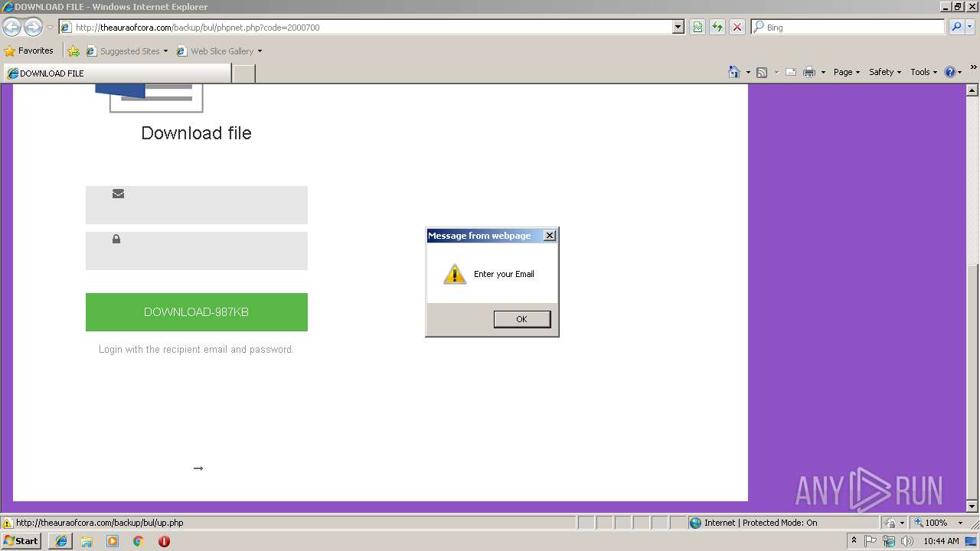
Task: Select the DOWNLOAD FILE tab
Action: (116, 73)
